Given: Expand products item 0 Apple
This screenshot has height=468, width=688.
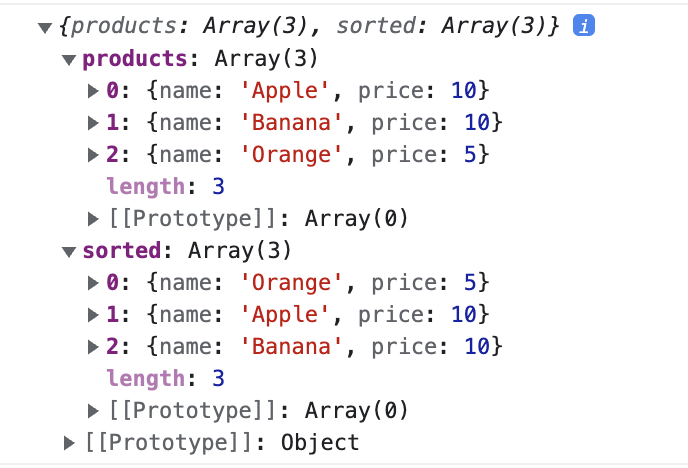Looking at the screenshot, I should click(x=93, y=91).
